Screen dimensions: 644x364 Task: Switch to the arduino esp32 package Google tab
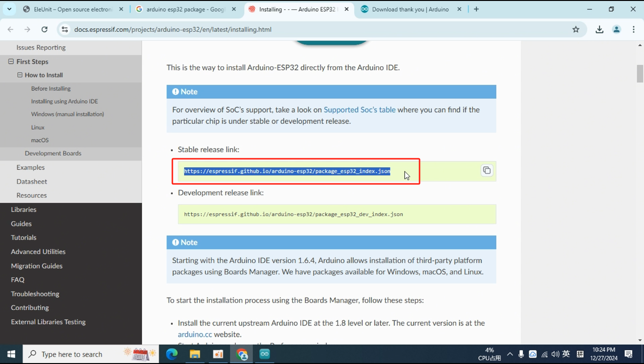coord(180,9)
